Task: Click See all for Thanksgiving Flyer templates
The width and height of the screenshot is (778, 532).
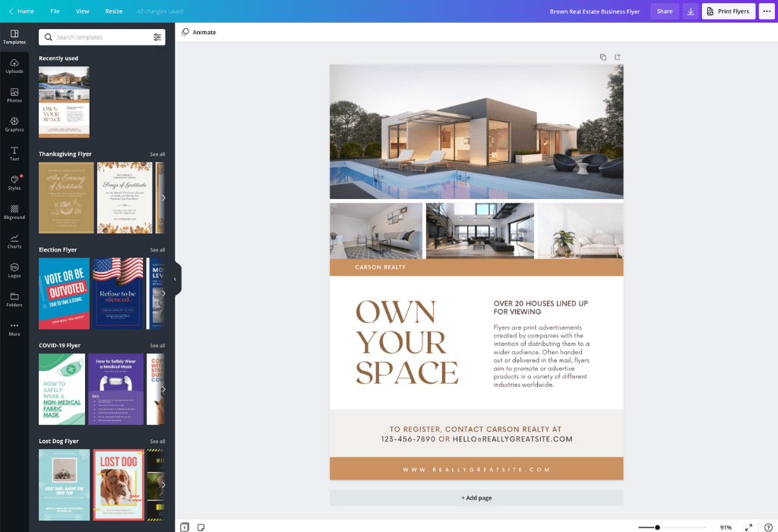Action: coord(157,154)
